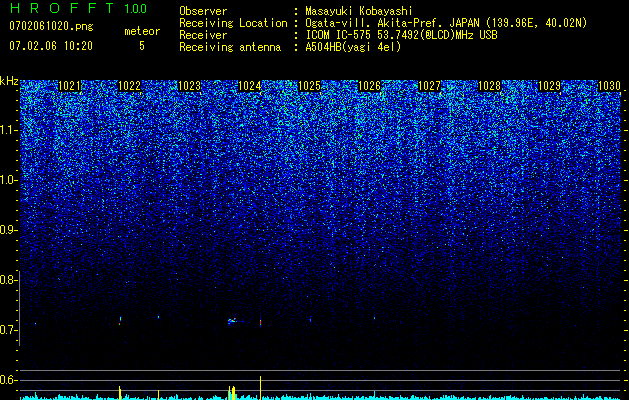The height and width of the screenshot is (400, 629).
Task: Click the yellow power spike at 1022
Action: [x=120, y=392]
